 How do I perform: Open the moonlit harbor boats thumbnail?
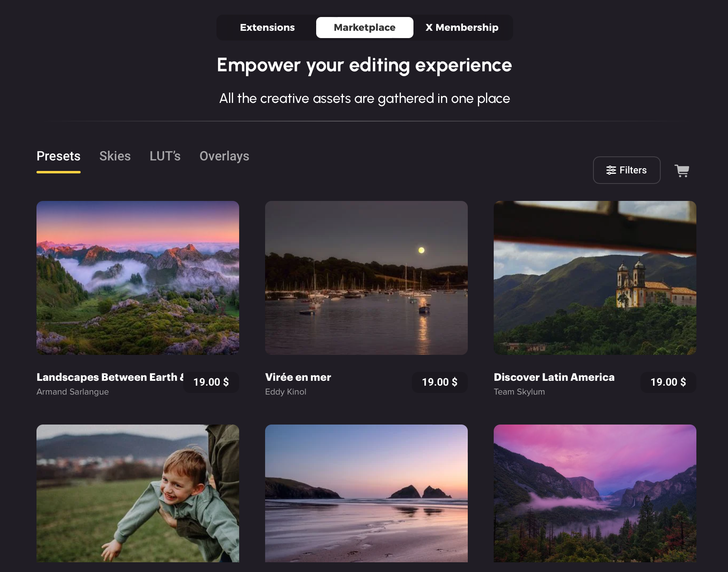pos(366,278)
